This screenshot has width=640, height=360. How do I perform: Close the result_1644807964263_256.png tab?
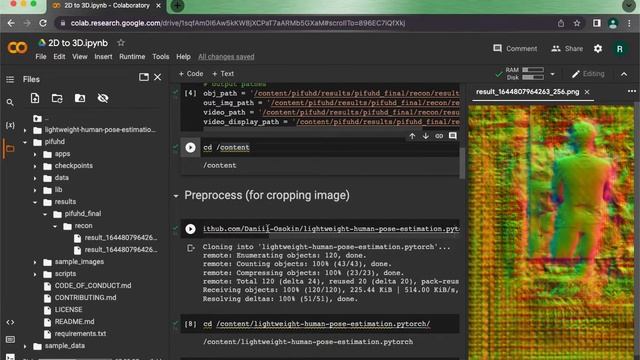pos(587,92)
